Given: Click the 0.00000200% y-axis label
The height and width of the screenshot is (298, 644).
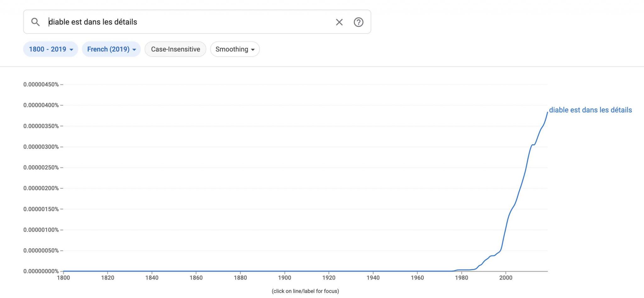Looking at the screenshot, I should pos(41,188).
